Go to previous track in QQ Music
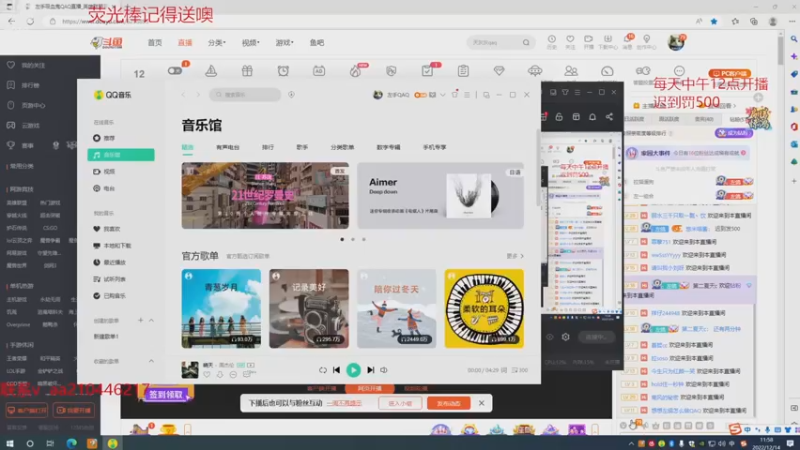800x450 pixels. (336, 370)
